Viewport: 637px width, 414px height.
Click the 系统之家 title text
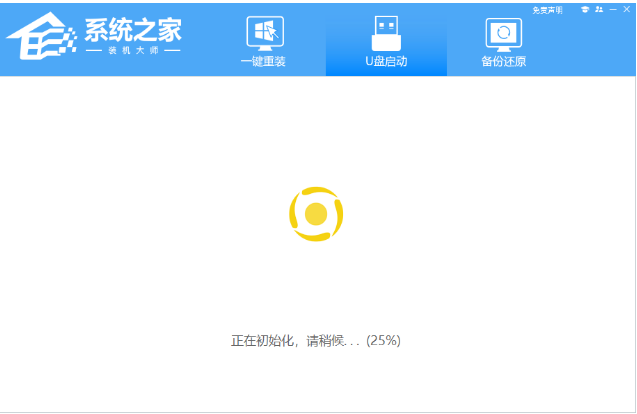pos(133,27)
